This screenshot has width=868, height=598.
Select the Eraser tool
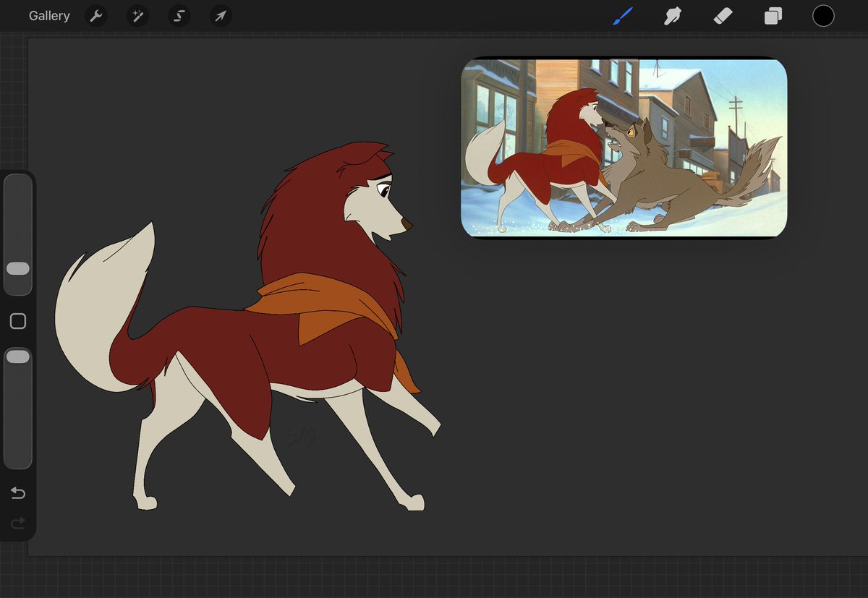[723, 16]
